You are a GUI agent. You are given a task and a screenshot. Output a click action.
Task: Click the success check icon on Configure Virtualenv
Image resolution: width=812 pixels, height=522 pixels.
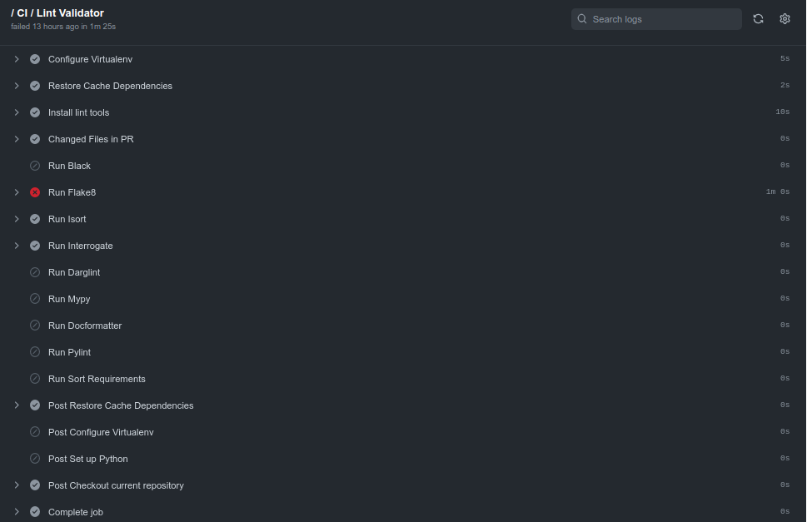pos(34,58)
